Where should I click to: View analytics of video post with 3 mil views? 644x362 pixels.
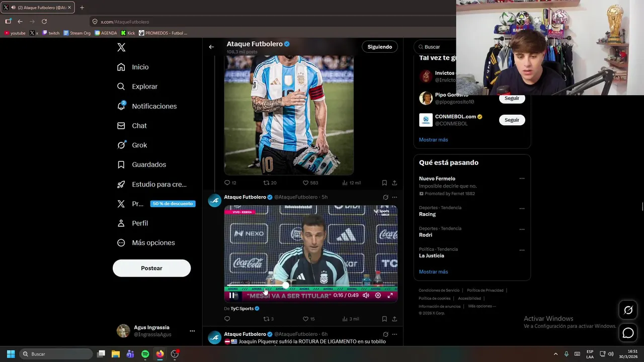pyautogui.click(x=350, y=319)
